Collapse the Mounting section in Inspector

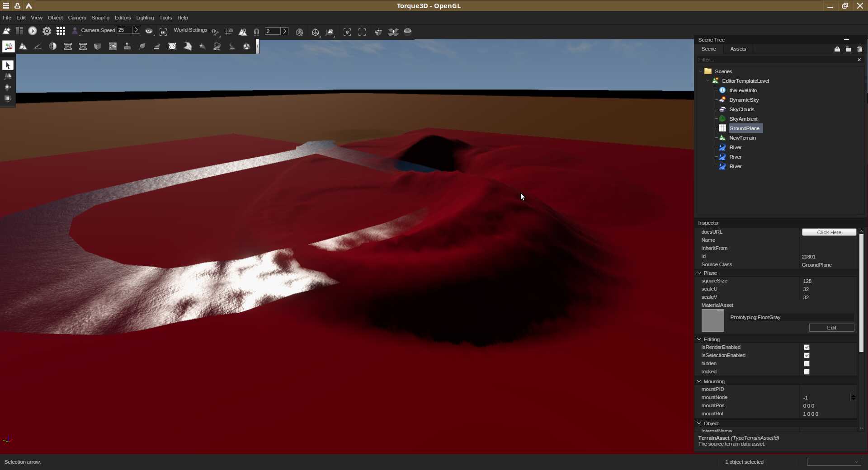(699, 381)
